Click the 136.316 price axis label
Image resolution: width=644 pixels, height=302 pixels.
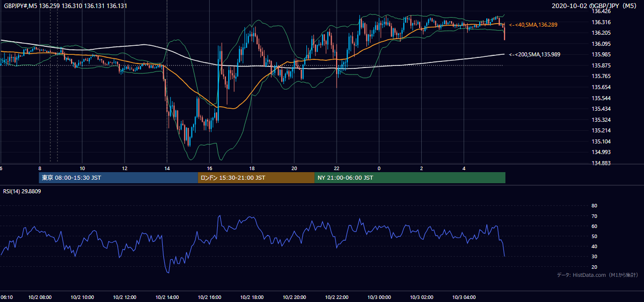[x=601, y=22]
